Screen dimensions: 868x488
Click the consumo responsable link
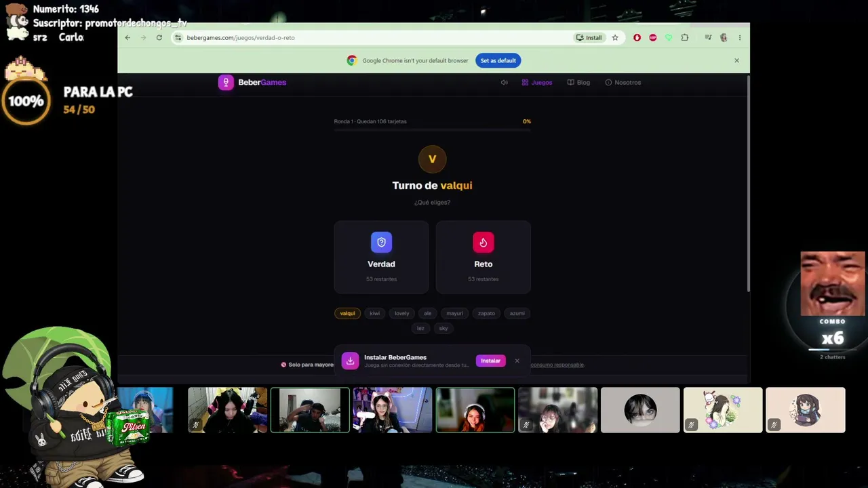[557, 365]
